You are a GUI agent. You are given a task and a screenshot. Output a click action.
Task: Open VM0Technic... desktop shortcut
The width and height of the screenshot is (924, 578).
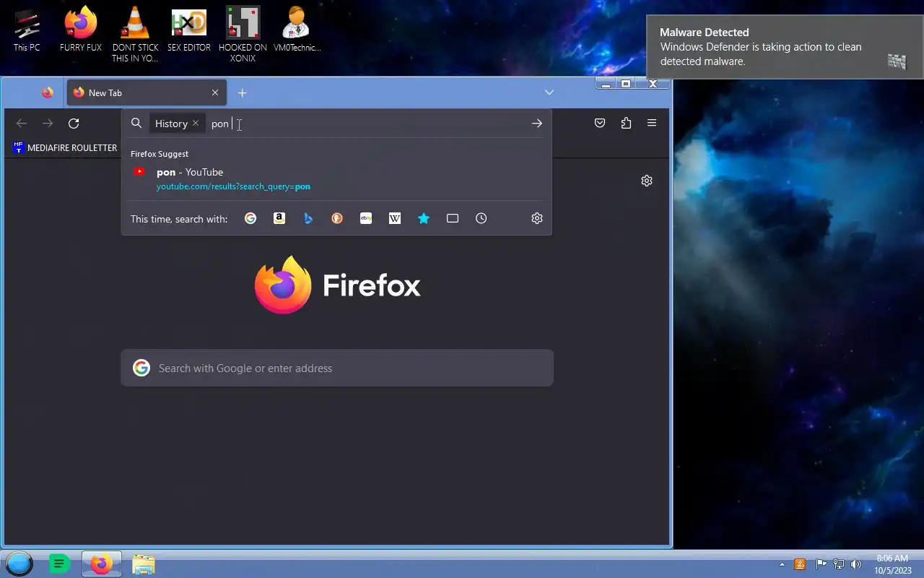(297, 30)
